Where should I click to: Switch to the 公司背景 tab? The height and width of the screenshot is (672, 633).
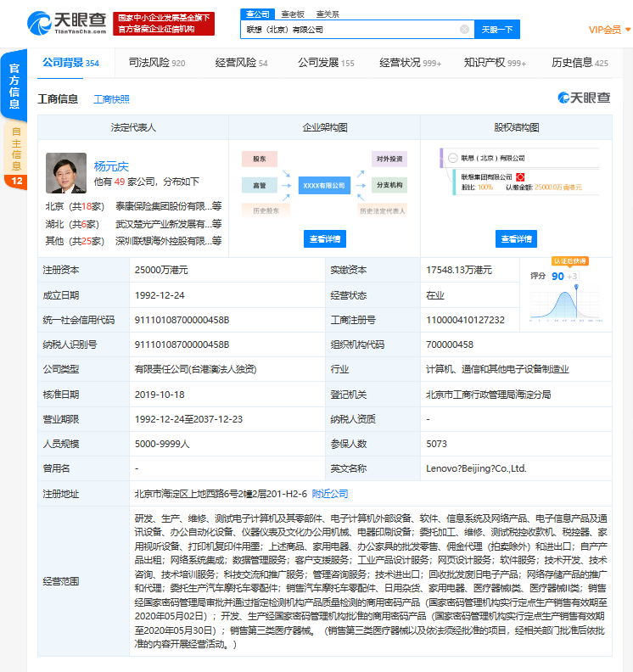[70, 63]
